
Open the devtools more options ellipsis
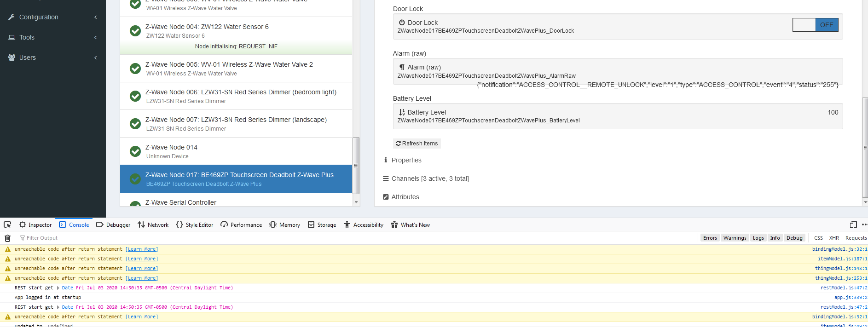point(864,225)
